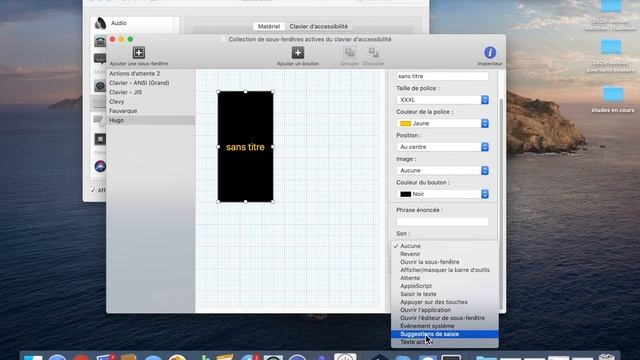
Task: Choose Attente in the action menu
Action: coord(445,278)
